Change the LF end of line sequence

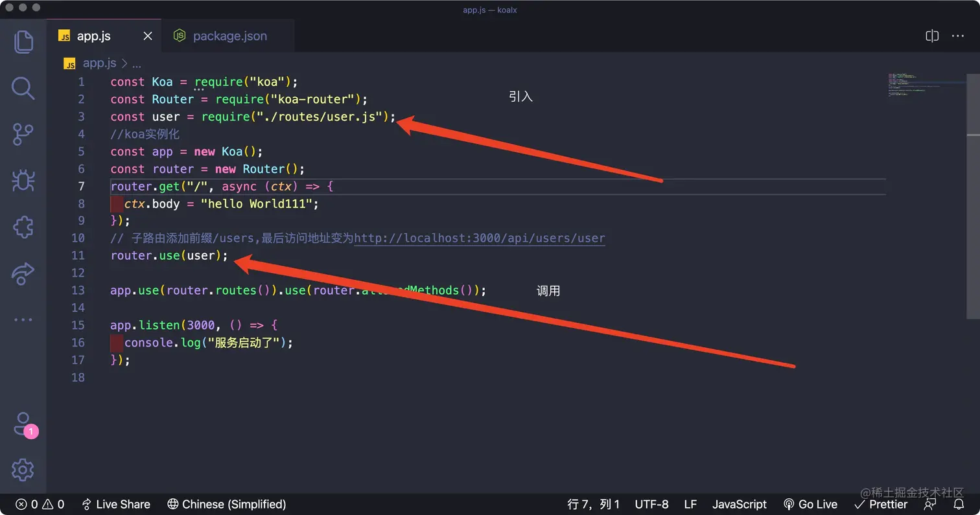(x=690, y=504)
